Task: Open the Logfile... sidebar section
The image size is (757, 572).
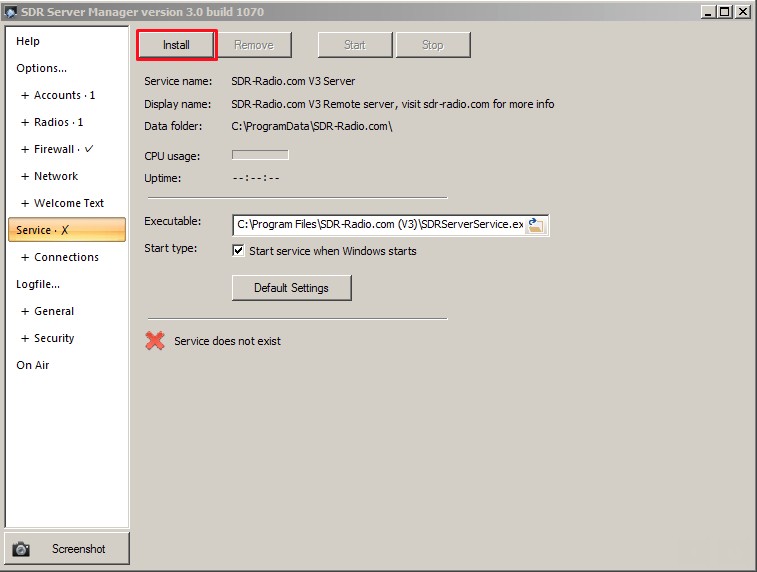Action: click(x=38, y=284)
